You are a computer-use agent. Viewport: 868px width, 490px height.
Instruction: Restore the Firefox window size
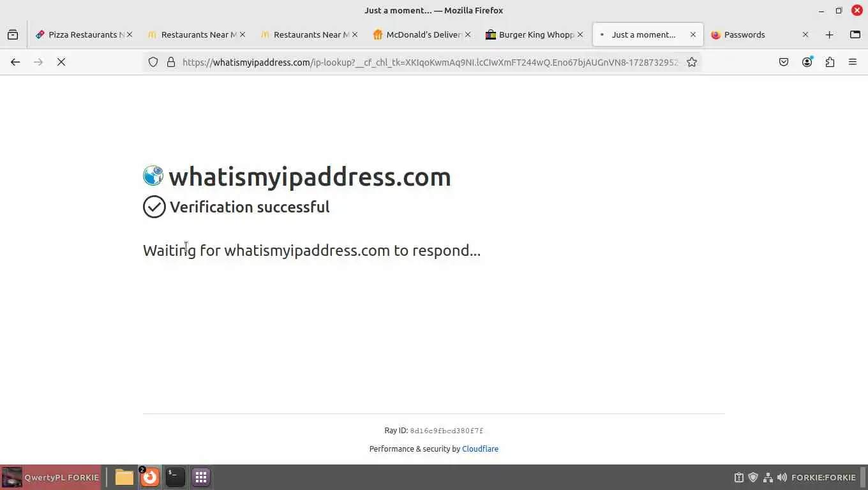pos(839,10)
